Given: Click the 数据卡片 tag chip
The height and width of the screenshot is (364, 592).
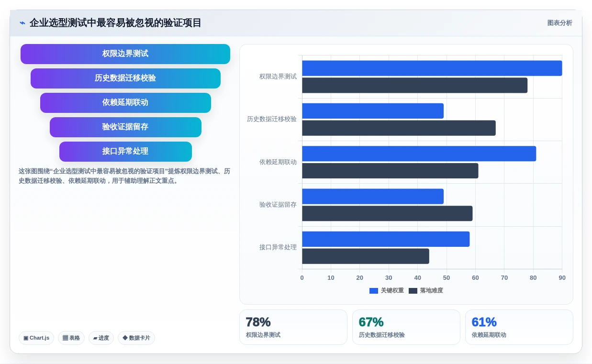Looking at the screenshot, I should coord(136,338).
